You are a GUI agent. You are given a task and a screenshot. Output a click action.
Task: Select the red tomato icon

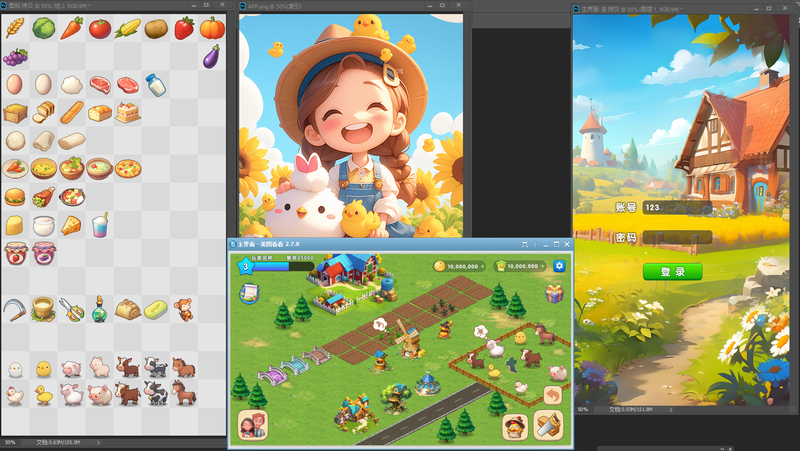point(100,29)
